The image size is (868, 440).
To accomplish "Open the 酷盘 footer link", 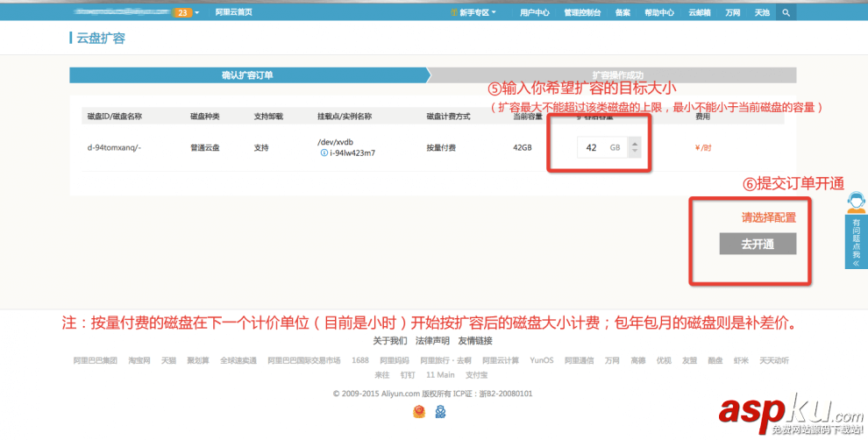I will (715, 360).
